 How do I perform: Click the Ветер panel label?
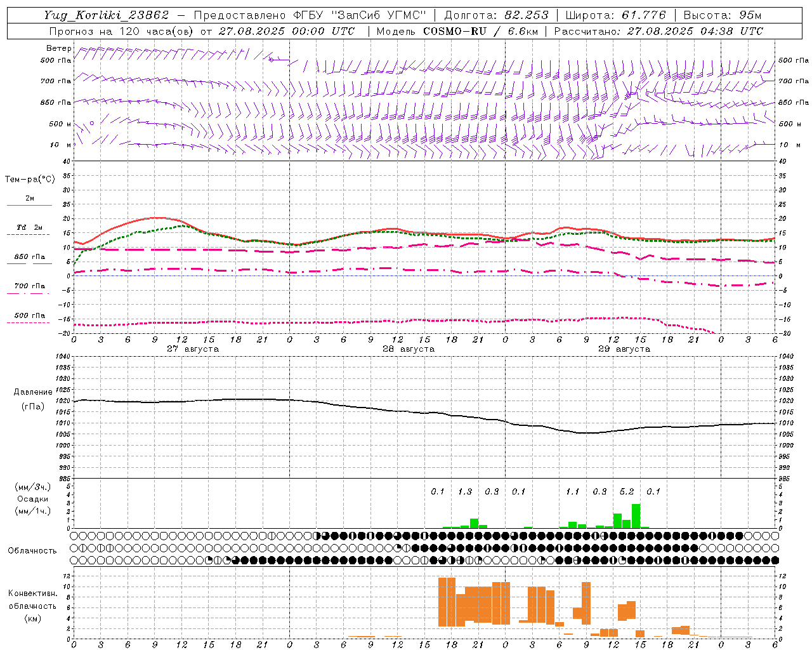(59, 48)
